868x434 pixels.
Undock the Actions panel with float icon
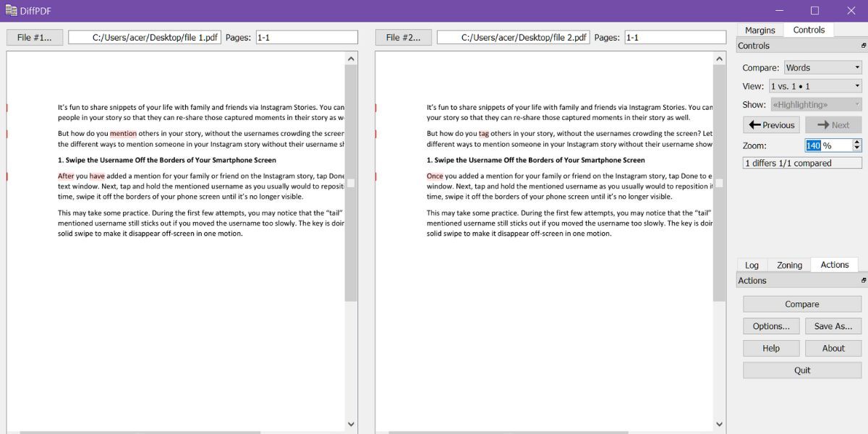863,281
